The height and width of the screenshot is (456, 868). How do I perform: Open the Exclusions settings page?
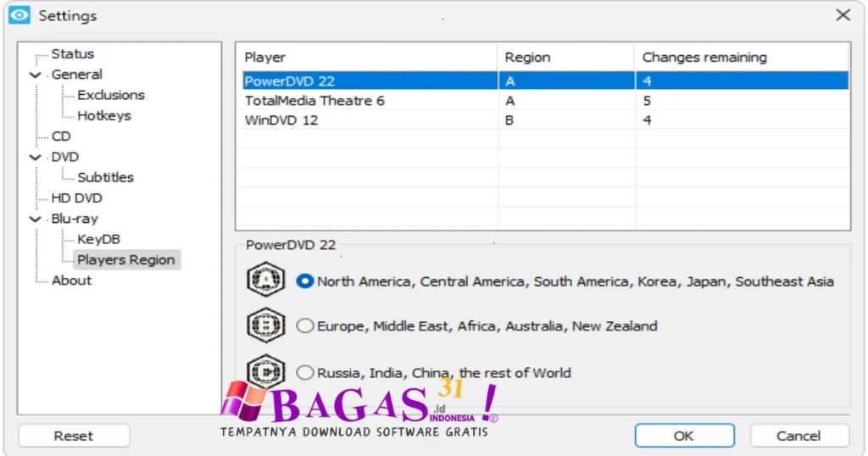(111, 95)
